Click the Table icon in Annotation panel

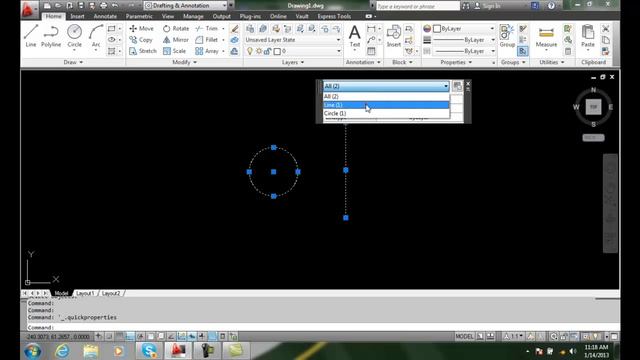pyautogui.click(x=371, y=51)
